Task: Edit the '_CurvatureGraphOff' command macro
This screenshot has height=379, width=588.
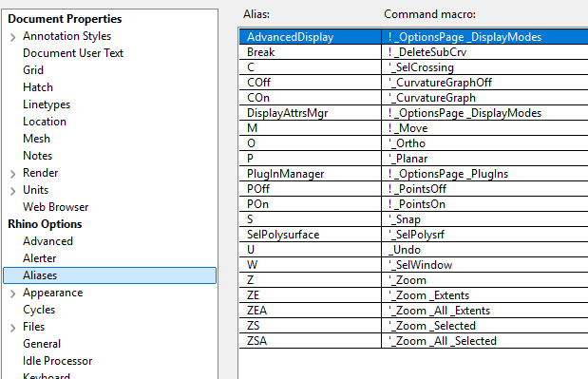Action: pos(484,83)
